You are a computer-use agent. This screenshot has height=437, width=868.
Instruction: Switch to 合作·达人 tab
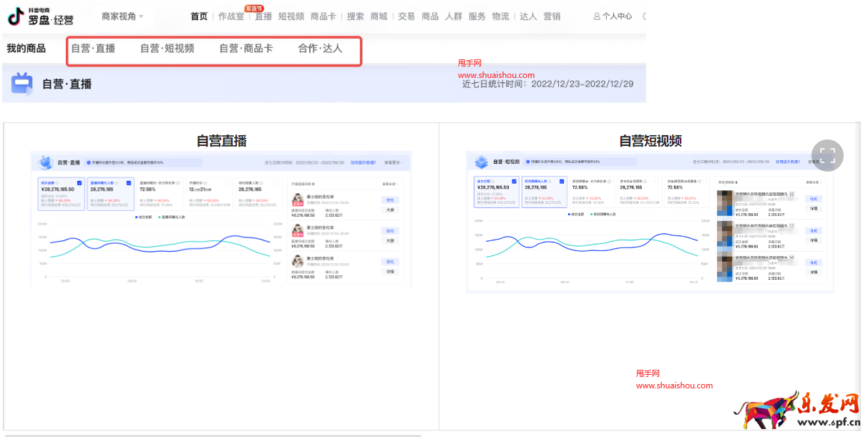tap(321, 49)
